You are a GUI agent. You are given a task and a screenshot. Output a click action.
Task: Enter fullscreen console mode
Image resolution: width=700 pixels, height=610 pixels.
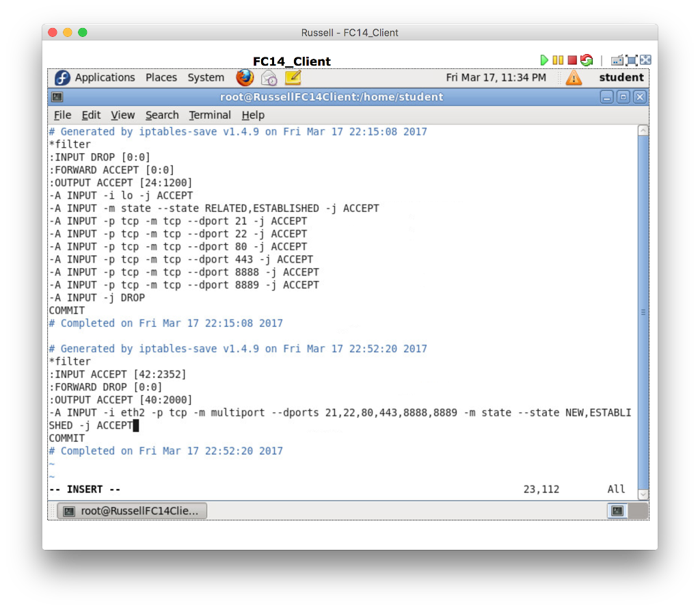(644, 60)
